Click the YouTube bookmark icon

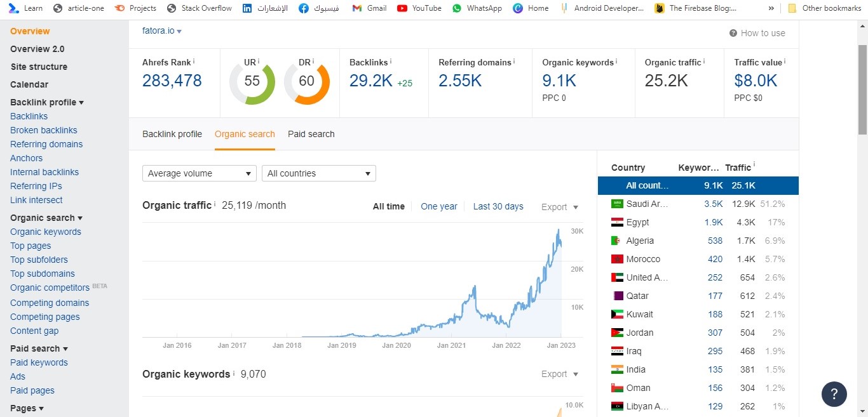pos(402,8)
